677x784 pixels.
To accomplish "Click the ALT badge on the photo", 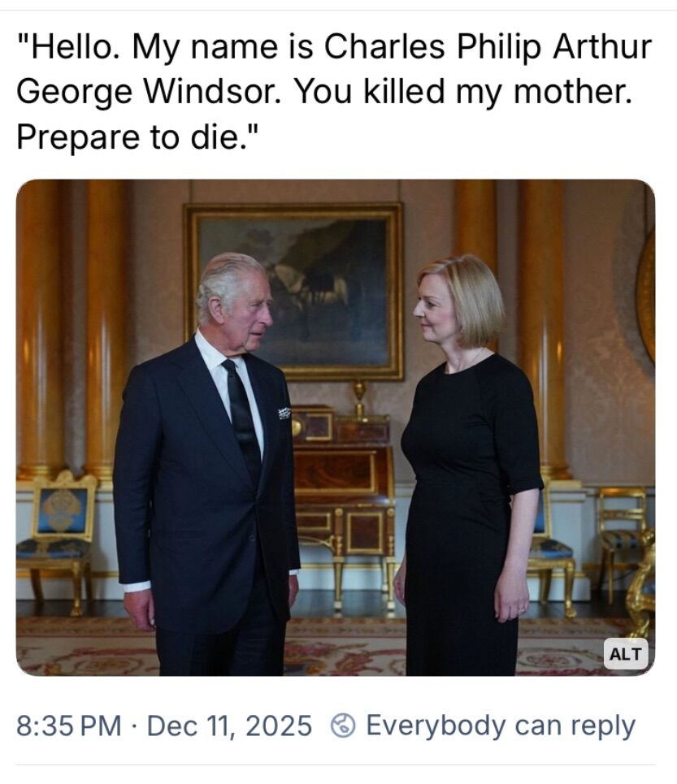I will click(x=625, y=653).
